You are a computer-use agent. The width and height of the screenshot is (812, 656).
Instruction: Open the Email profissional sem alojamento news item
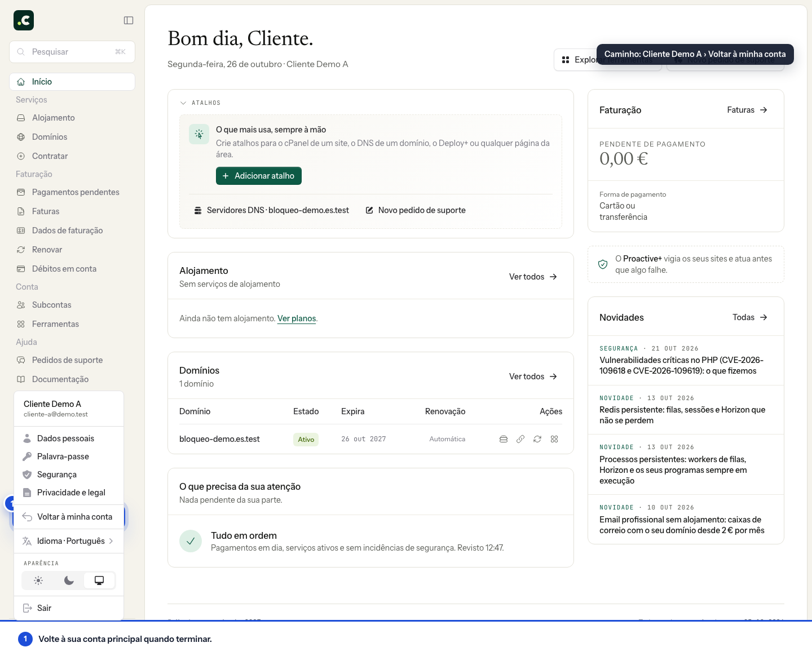(x=686, y=519)
